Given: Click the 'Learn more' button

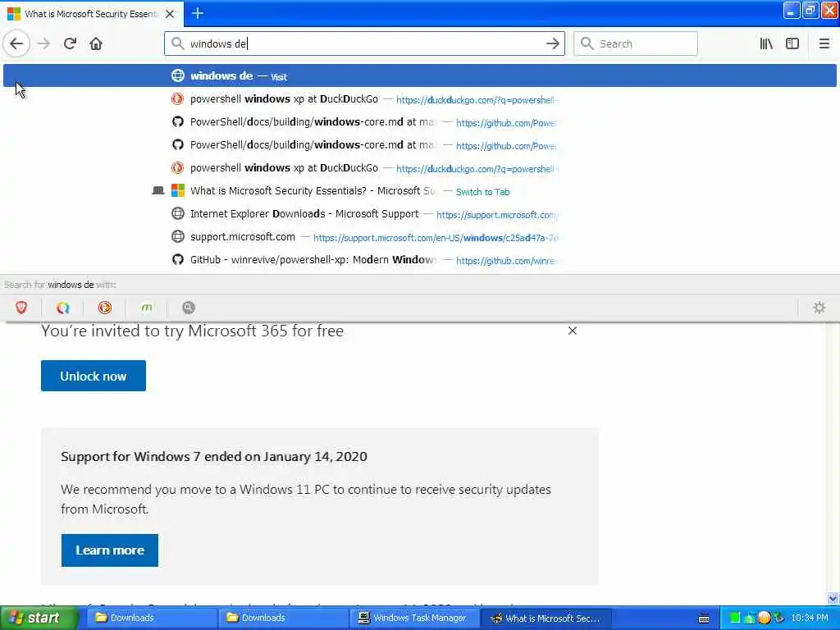Looking at the screenshot, I should (110, 550).
